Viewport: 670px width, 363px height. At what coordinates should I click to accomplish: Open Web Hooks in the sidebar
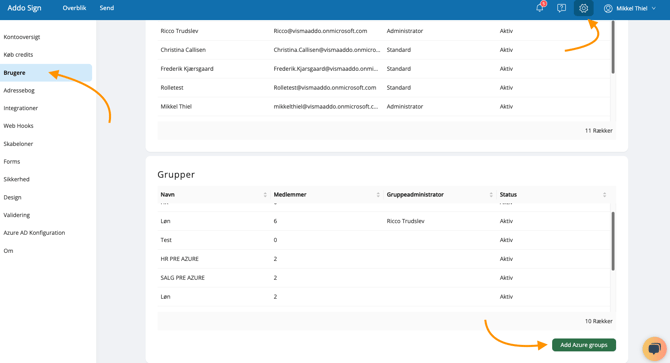(18, 126)
